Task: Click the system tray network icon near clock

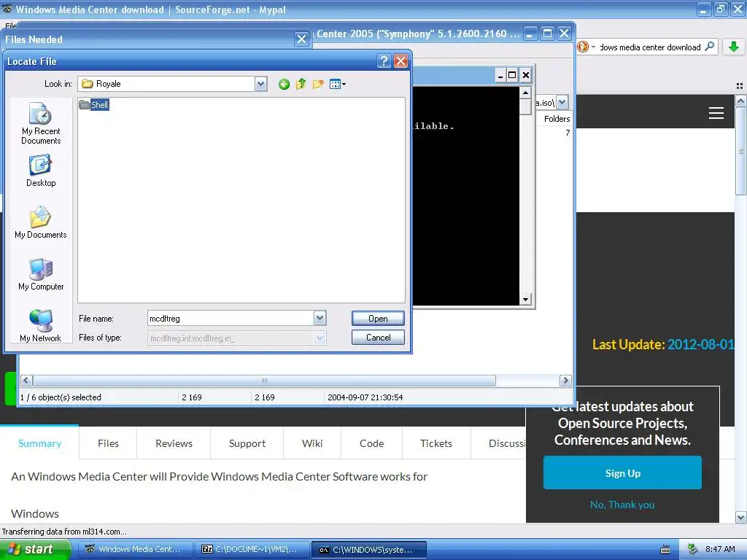Action: point(693,550)
